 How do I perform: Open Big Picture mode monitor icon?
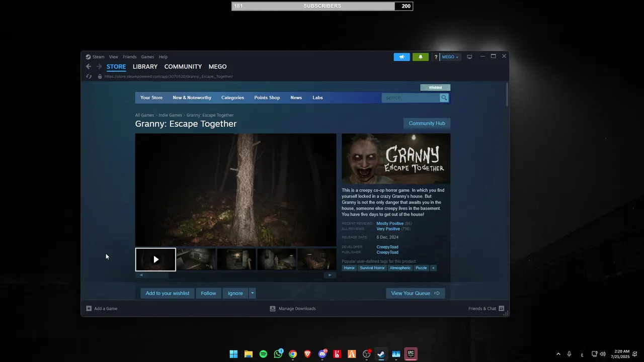469,57
